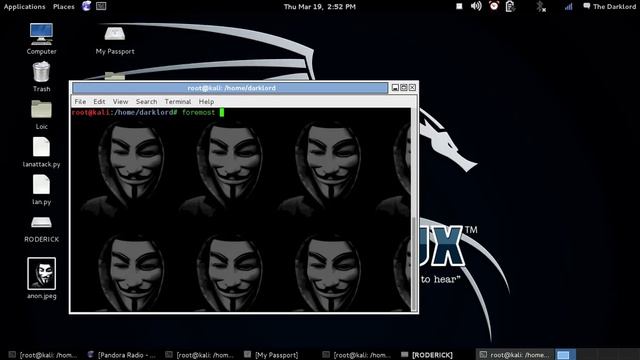The width and height of the screenshot is (640, 360).
Task: Select active root@kali: /home taskbar entry
Action: pyautogui.click(x=515, y=355)
